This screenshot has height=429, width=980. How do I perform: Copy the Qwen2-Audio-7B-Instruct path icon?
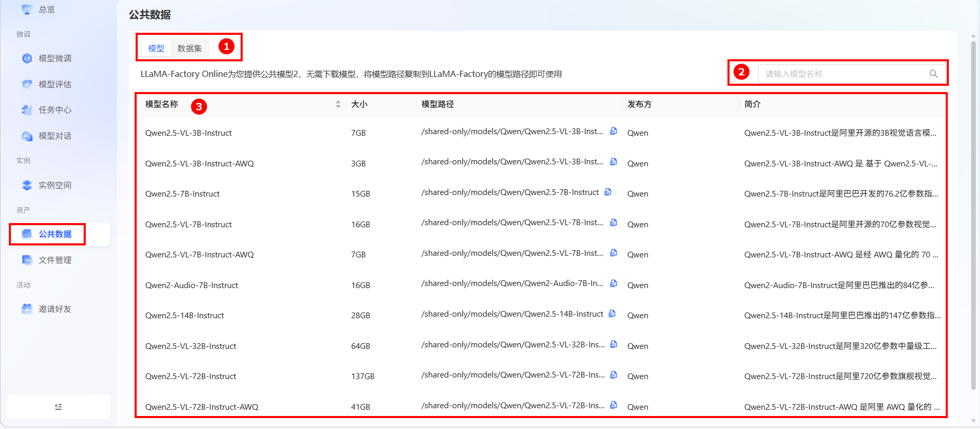(613, 283)
